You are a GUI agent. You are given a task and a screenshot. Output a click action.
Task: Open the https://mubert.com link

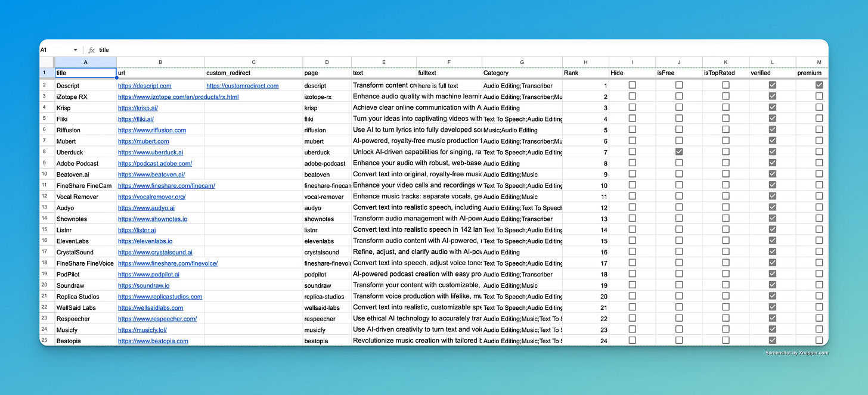[x=144, y=141]
